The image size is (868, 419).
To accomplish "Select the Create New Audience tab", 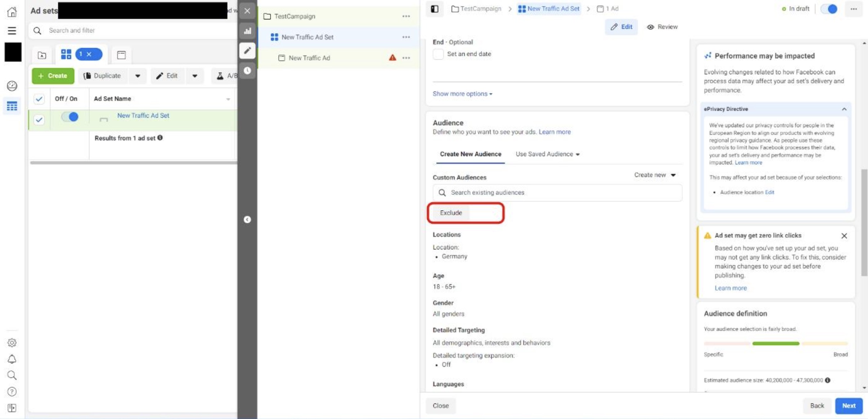I will click(x=470, y=154).
